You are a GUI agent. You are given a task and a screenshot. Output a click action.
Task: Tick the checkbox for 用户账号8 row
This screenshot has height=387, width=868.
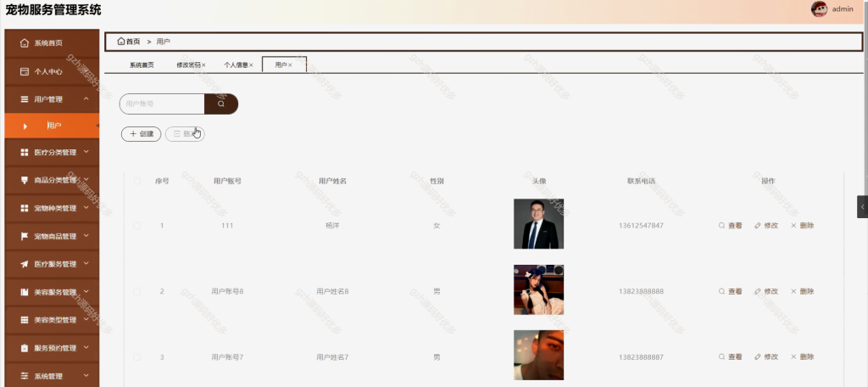tap(137, 291)
